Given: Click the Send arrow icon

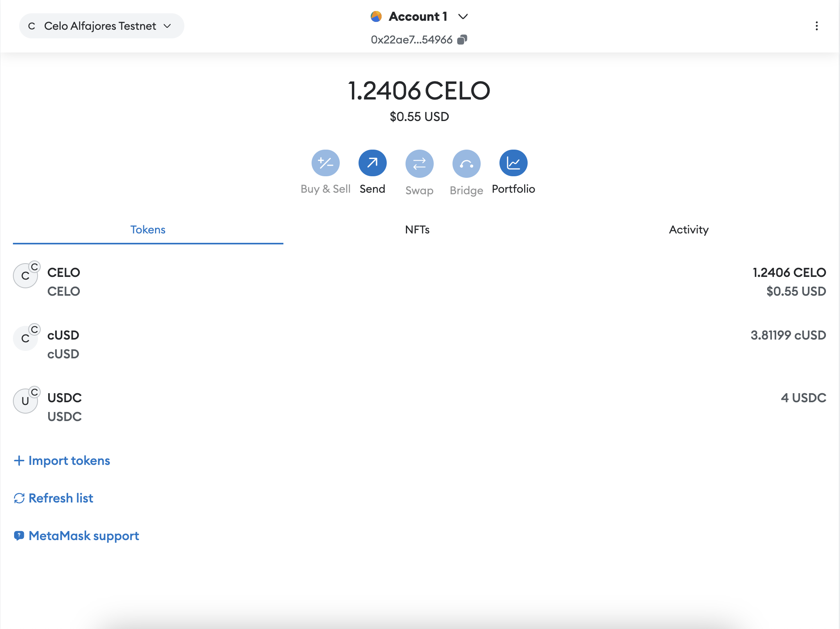Looking at the screenshot, I should (372, 163).
